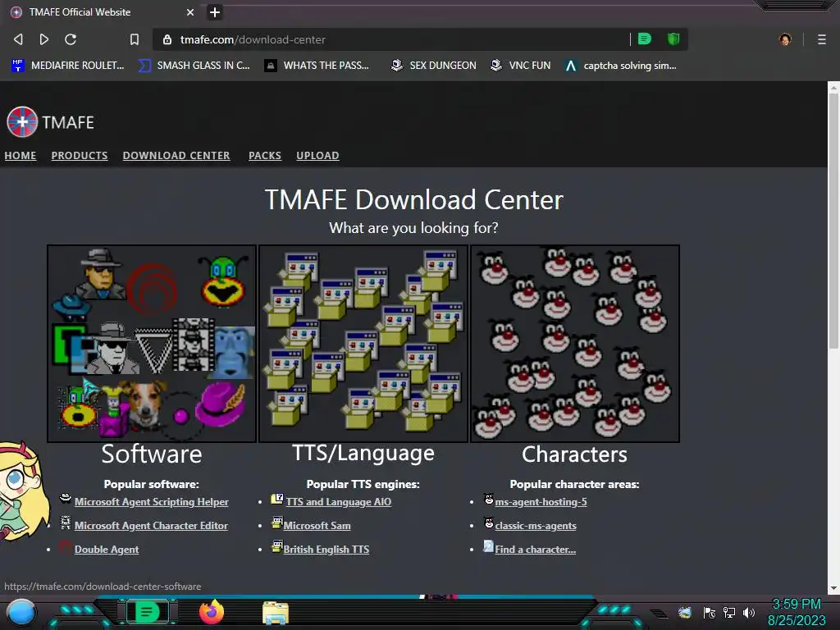Viewport: 840px width, 630px height.
Task: Open the VNC FUN bookmark
Action: point(521,66)
